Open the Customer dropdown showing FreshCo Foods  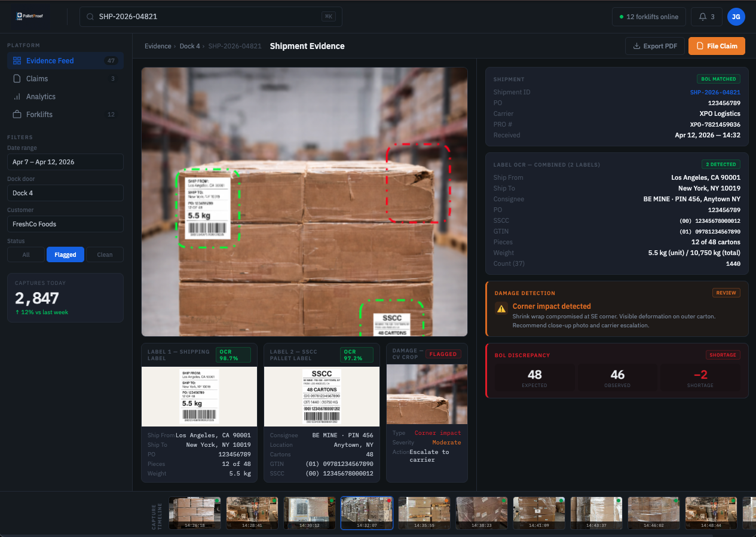tap(65, 224)
